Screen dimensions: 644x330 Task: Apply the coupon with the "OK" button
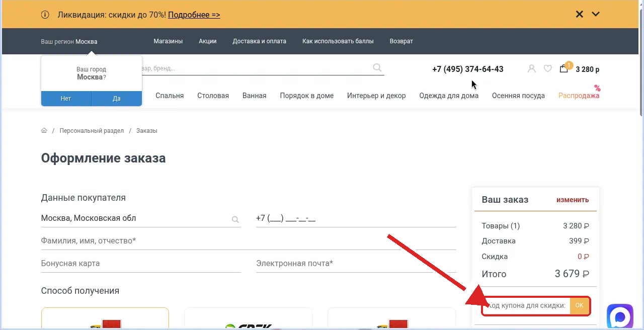(x=579, y=305)
